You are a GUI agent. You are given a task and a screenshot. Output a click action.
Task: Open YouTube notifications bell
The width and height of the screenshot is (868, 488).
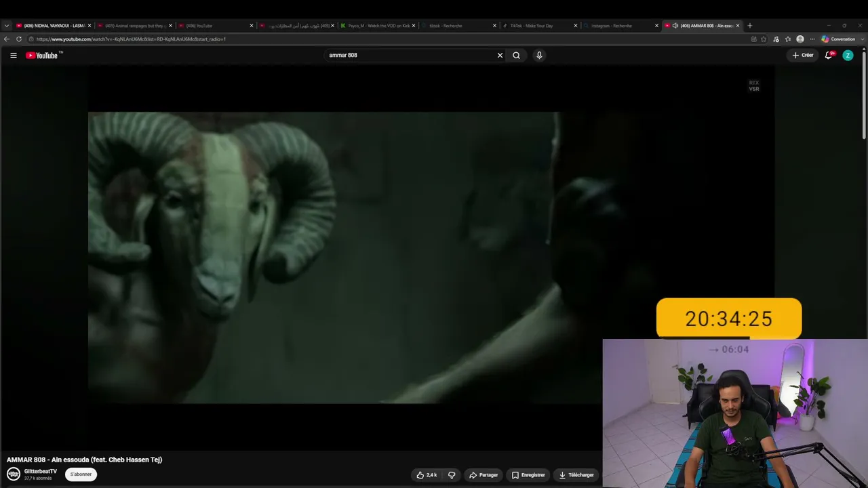(829, 56)
